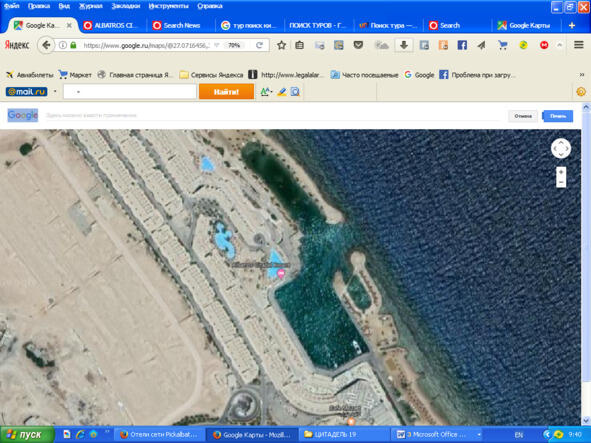Viewport: 591px width, 443px height.
Task: Click the orange Найти! search button
Action: point(226,92)
